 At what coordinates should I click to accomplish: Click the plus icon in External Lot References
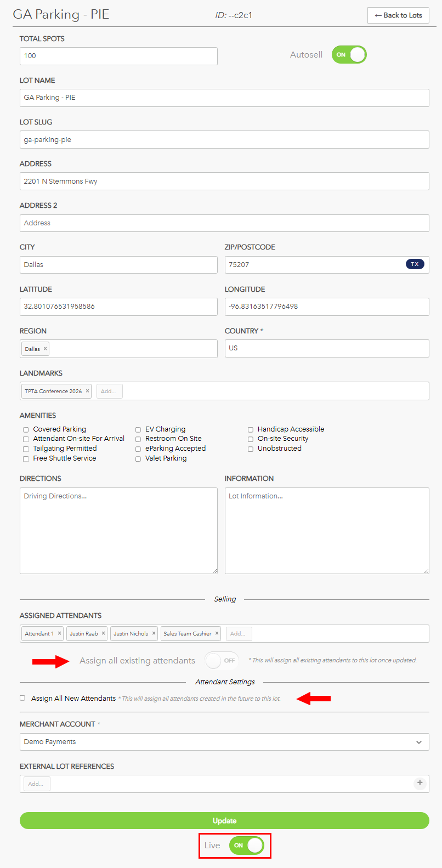coord(420,783)
